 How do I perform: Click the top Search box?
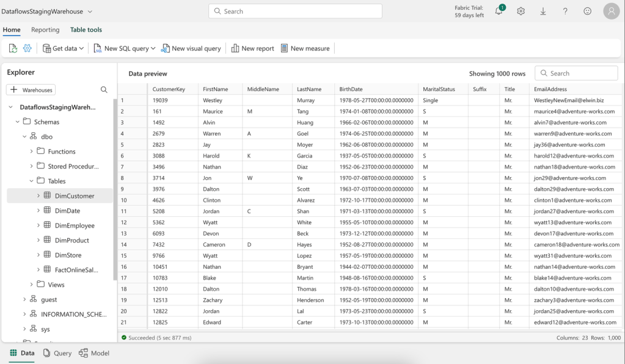click(x=295, y=11)
